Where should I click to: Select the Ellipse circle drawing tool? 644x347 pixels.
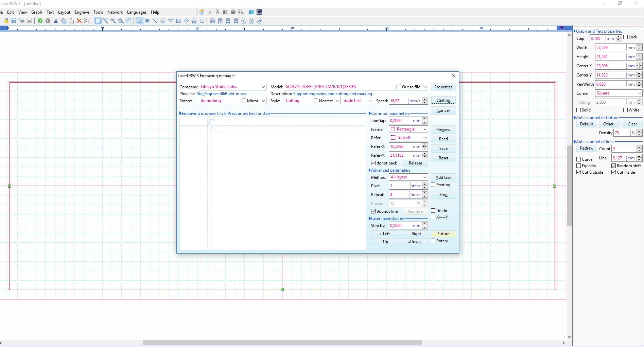pyautogui.click(x=163, y=21)
